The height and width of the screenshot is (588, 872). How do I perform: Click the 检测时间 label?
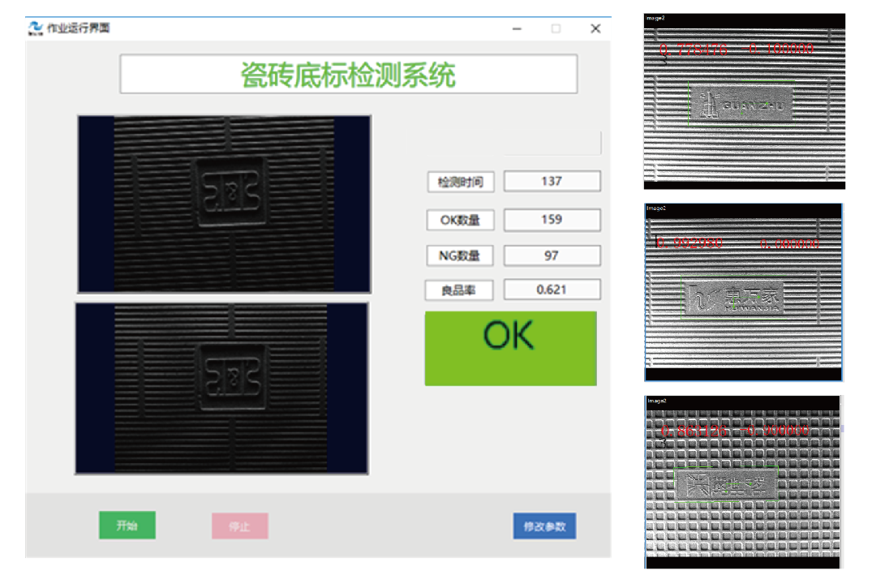pyautogui.click(x=460, y=182)
